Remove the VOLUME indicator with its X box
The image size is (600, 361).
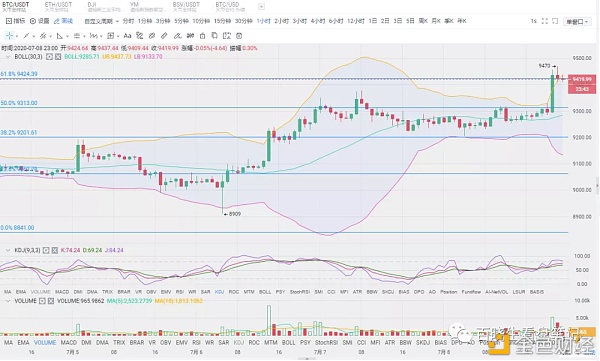(x=51, y=301)
